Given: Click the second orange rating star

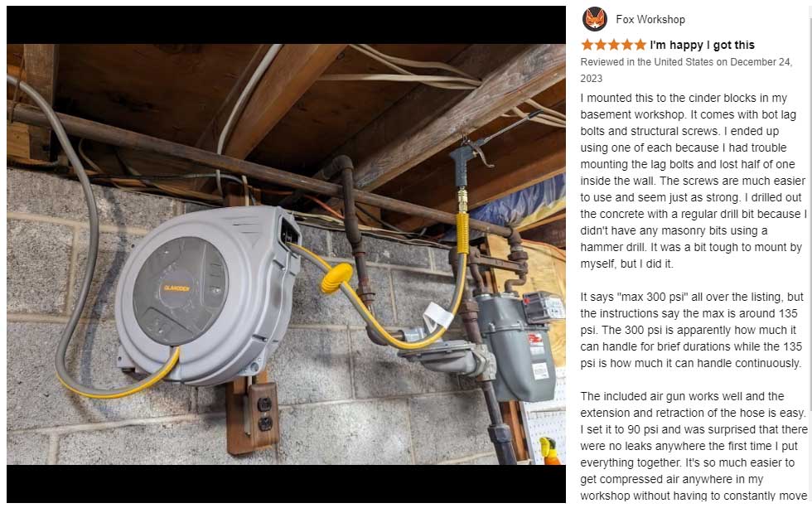Looking at the screenshot, I should (x=600, y=45).
